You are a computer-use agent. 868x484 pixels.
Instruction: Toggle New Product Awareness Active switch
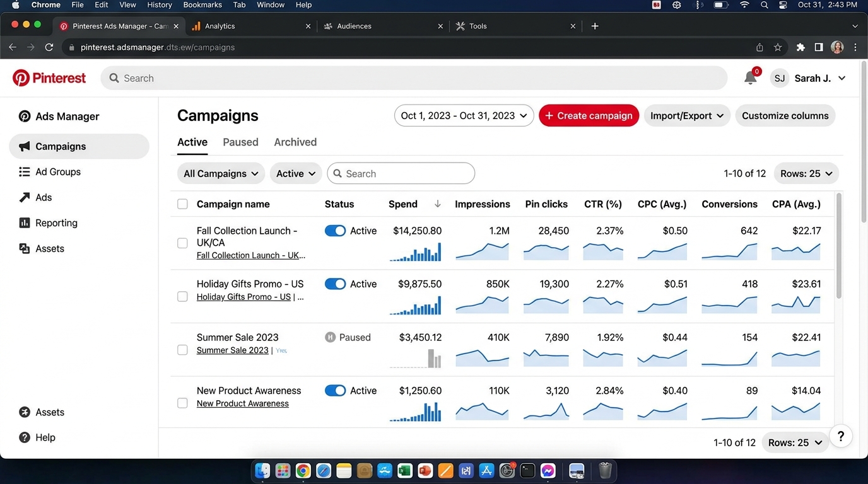click(335, 391)
